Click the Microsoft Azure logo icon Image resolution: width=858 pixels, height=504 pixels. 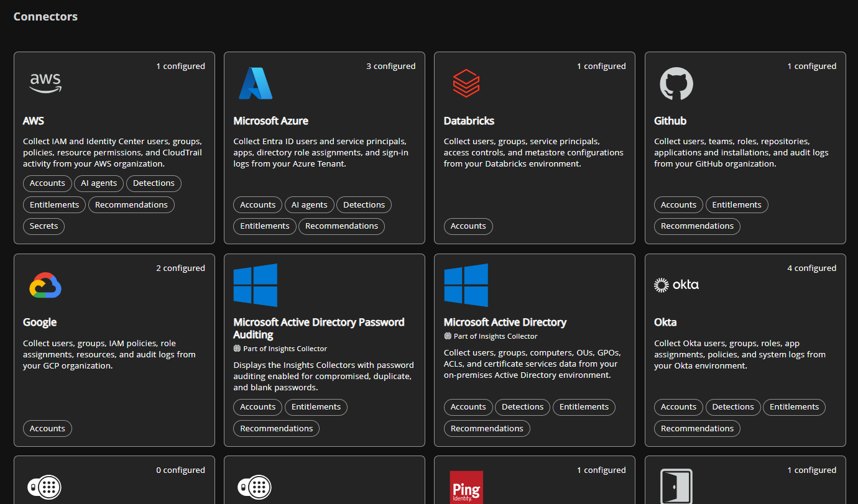tap(256, 83)
